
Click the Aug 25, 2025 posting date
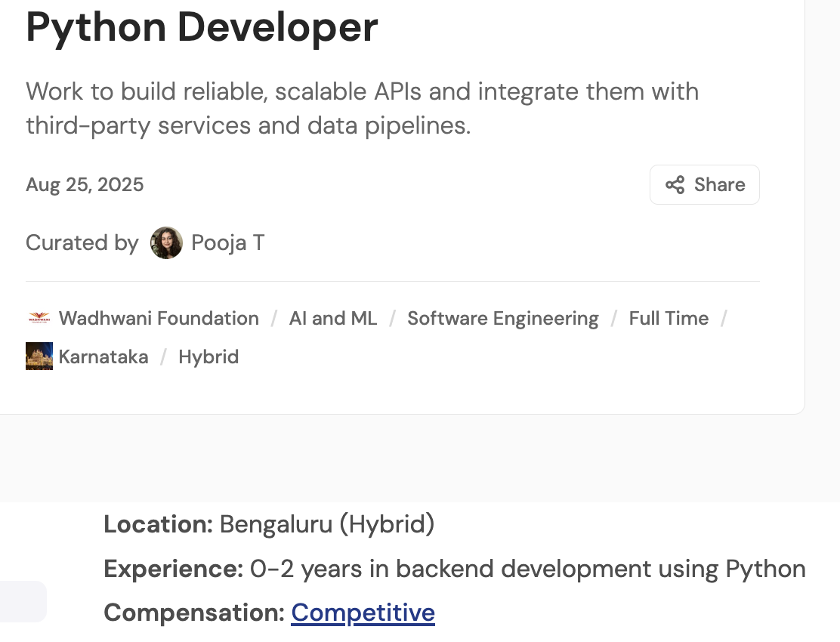[x=85, y=185]
